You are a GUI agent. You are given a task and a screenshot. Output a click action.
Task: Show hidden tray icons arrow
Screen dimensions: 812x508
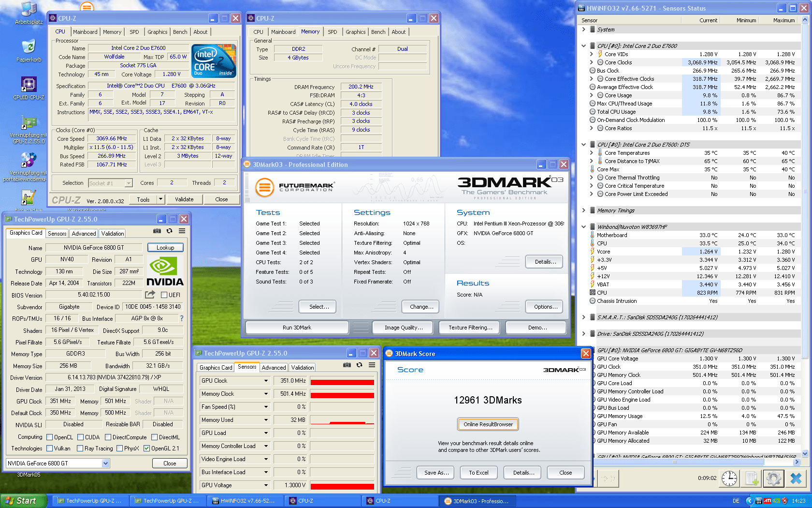pos(750,501)
